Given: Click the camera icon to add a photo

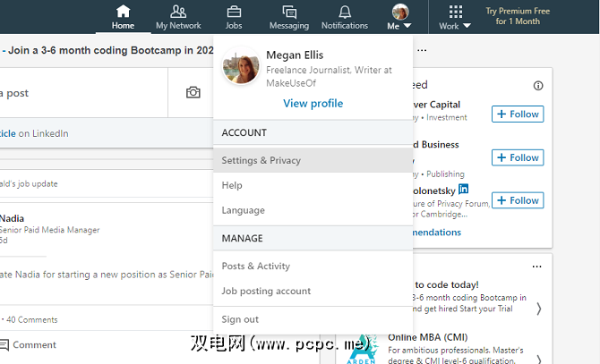Looking at the screenshot, I should tap(193, 92).
